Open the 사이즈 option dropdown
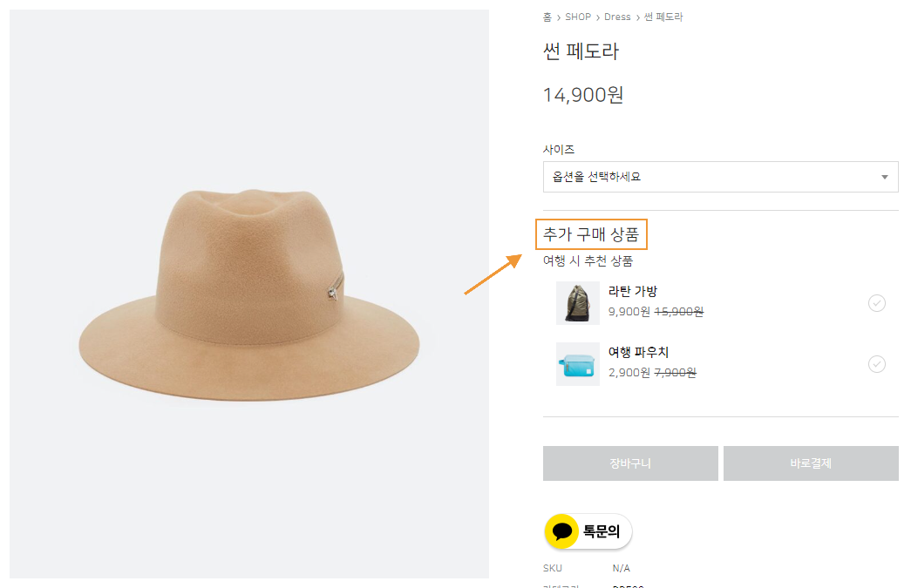Viewport: 911px width, 588px height. point(720,177)
